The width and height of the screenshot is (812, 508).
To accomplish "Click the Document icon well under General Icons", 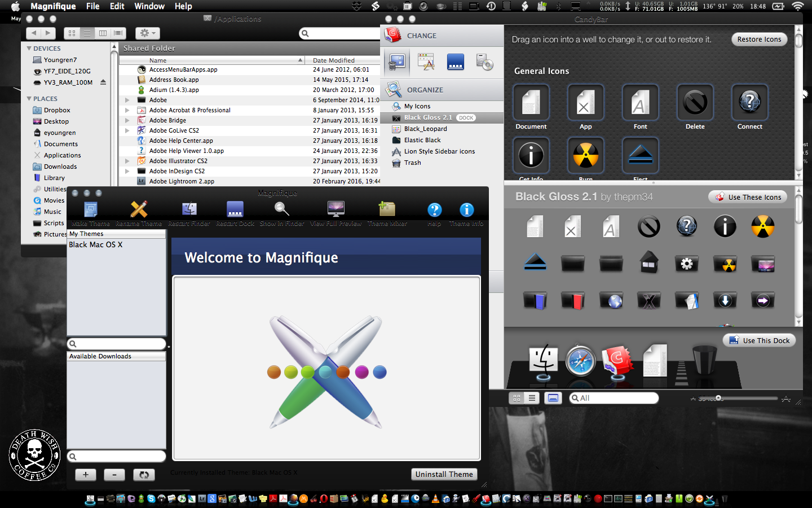I will tap(531, 102).
